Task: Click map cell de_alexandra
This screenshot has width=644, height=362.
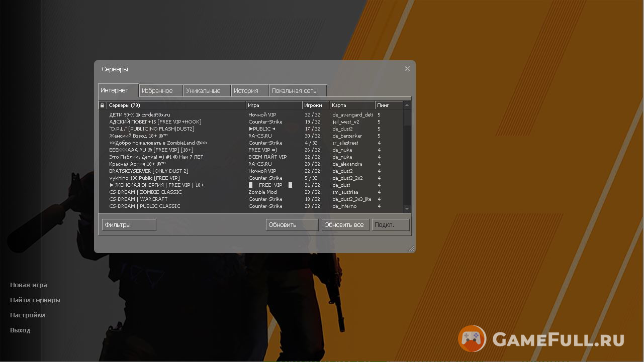Action: (347, 164)
